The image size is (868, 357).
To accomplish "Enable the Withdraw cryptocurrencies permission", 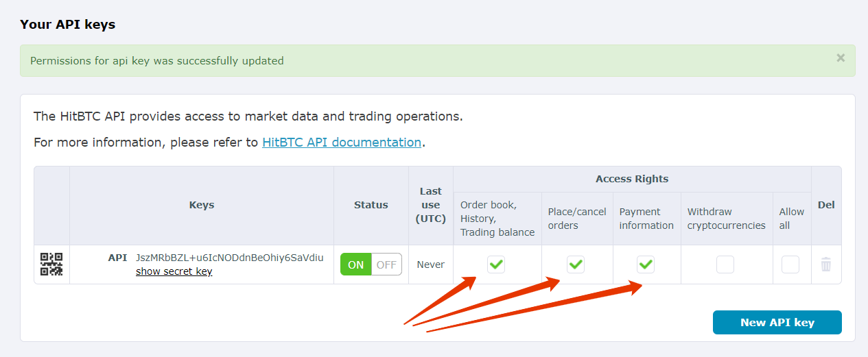I will pos(725,264).
